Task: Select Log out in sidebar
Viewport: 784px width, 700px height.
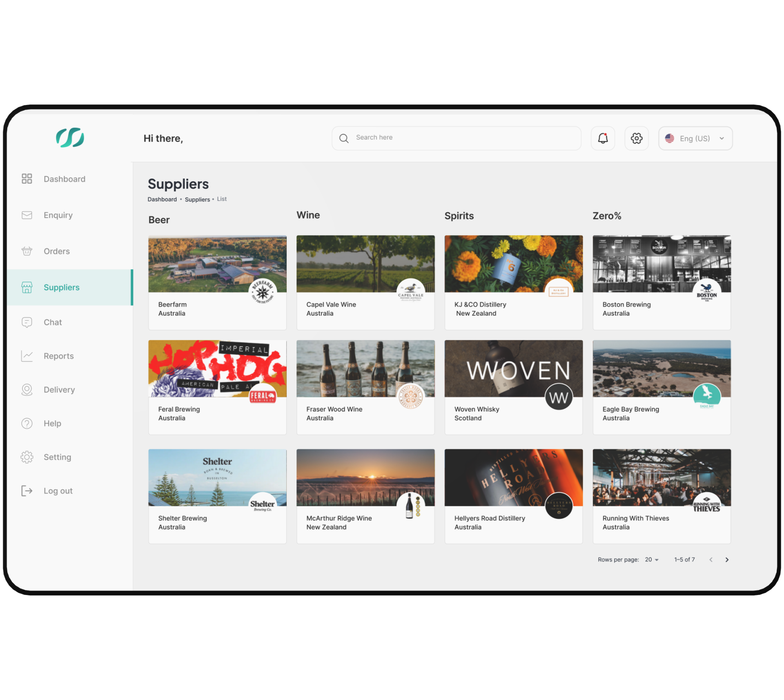Action: coord(58,490)
